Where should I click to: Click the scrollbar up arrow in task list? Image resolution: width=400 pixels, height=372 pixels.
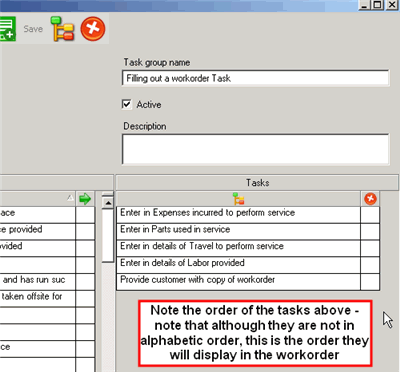tap(108, 202)
